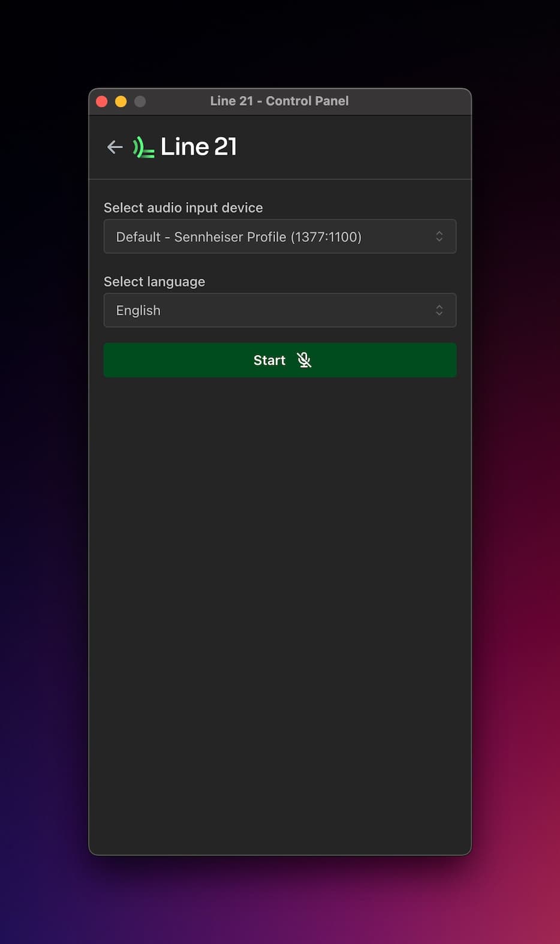Click the muted microphone icon on Start
Viewport: 560px width, 944px height.
click(x=304, y=360)
